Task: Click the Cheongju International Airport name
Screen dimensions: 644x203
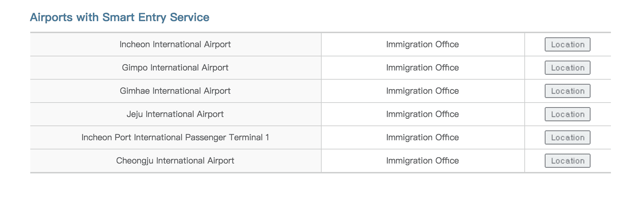Action: [175, 161]
